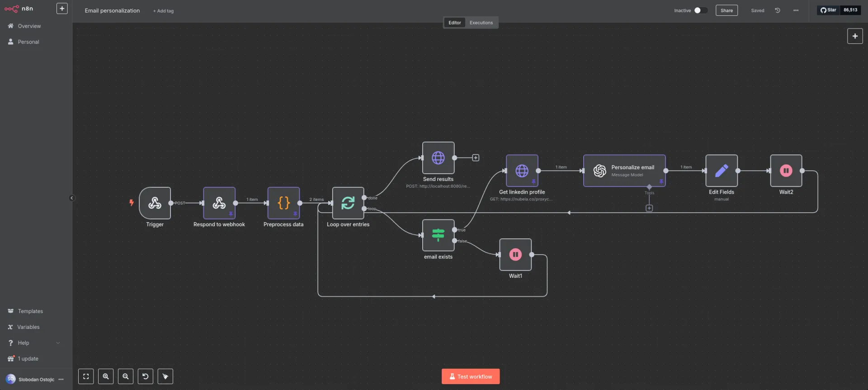The image size is (868, 390).
Task: Select the email exists switch node
Action: coord(438,235)
